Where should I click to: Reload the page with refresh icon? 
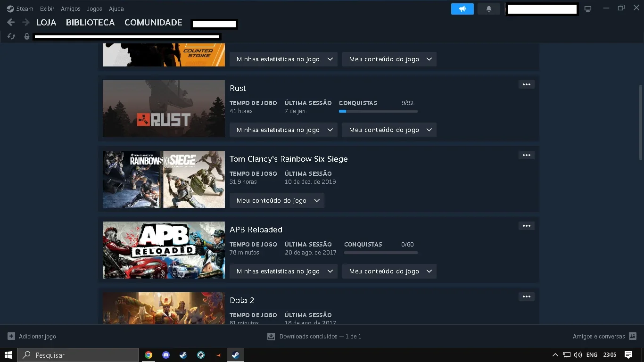(11, 36)
